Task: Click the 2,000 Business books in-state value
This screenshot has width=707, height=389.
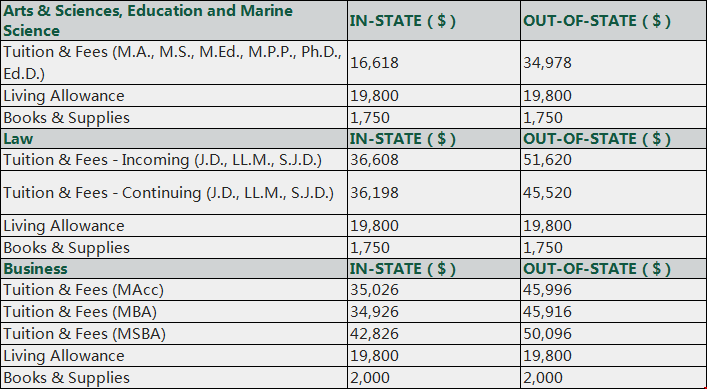Action: [x=372, y=378]
